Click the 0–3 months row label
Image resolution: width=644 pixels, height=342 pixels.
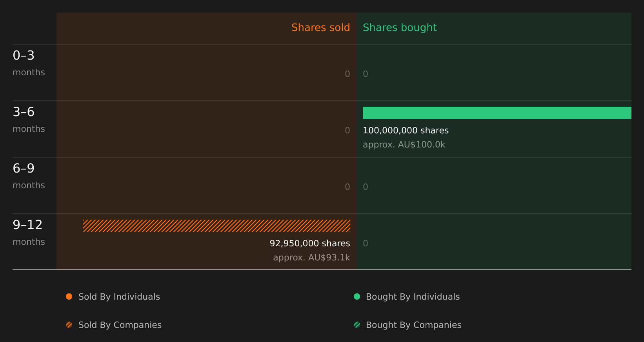pyautogui.click(x=29, y=63)
